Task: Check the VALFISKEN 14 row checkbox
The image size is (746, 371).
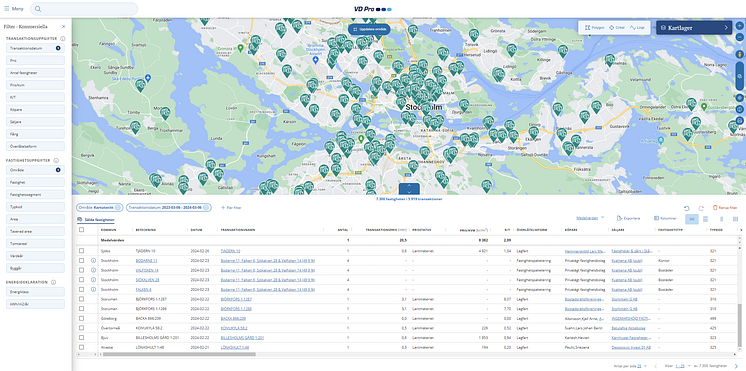Action: [81, 270]
